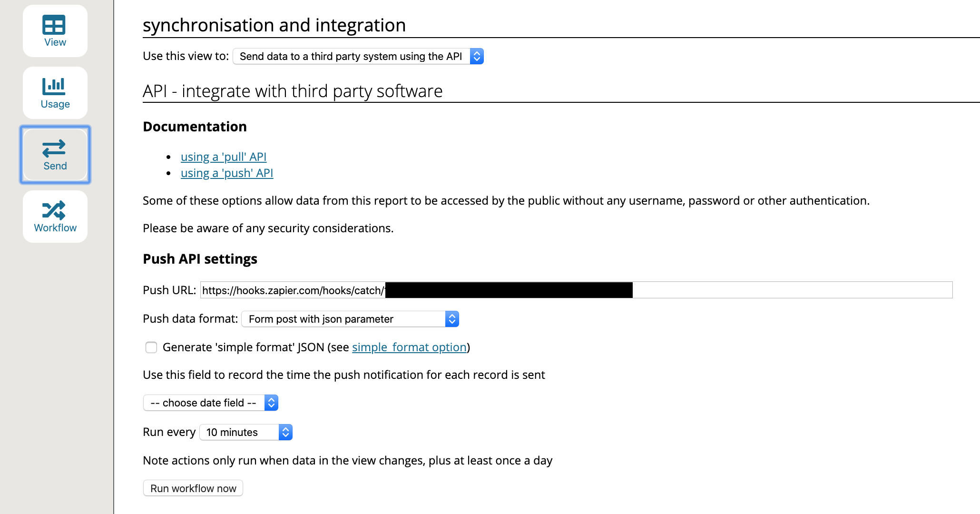The width and height of the screenshot is (980, 514).
Task: Click the Documentation heading text
Action: click(195, 127)
